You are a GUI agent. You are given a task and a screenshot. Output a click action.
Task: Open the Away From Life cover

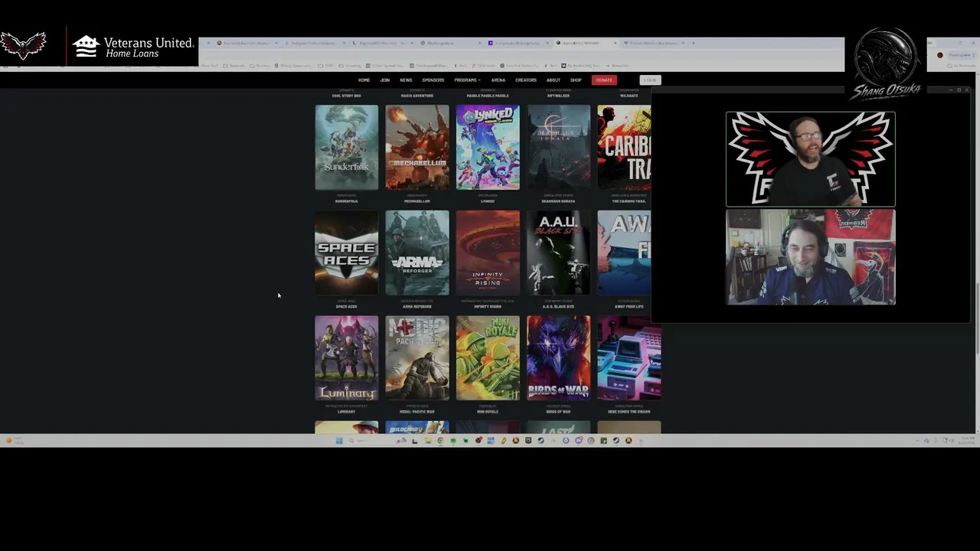tap(624, 253)
